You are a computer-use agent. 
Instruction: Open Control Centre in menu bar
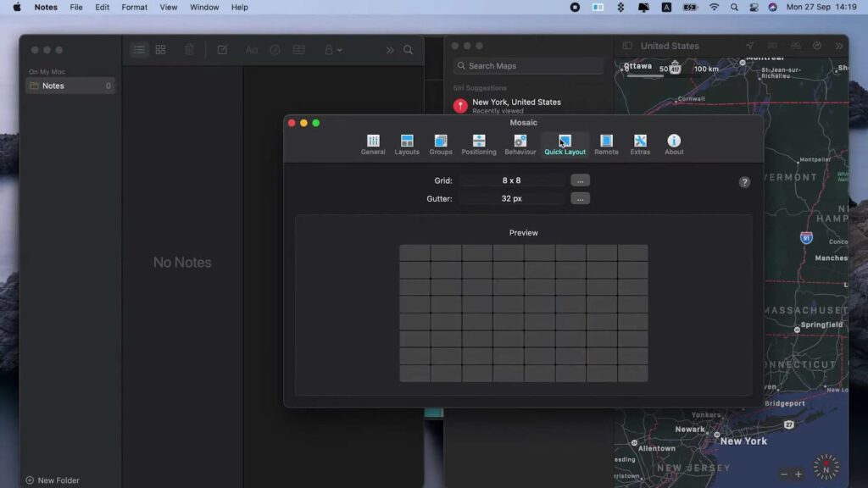(x=754, y=7)
